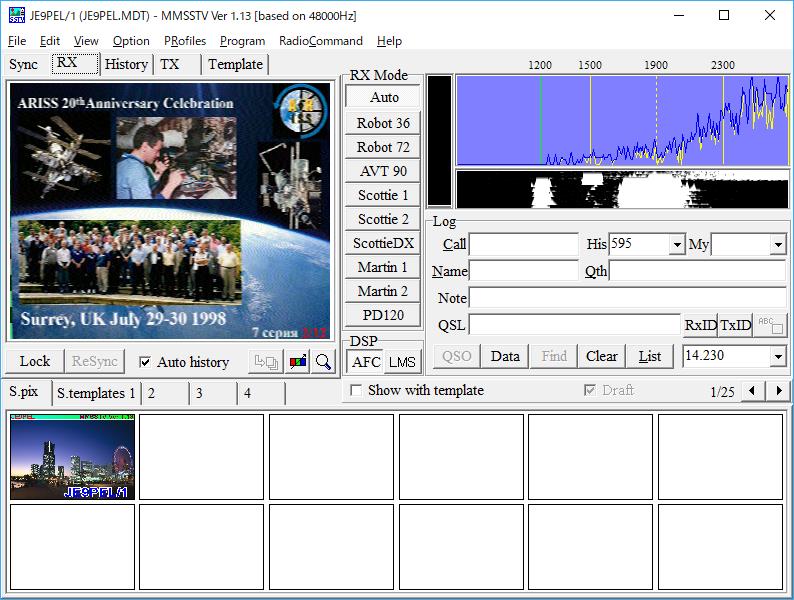Select ScottieDX RX mode

[x=383, y=243]
